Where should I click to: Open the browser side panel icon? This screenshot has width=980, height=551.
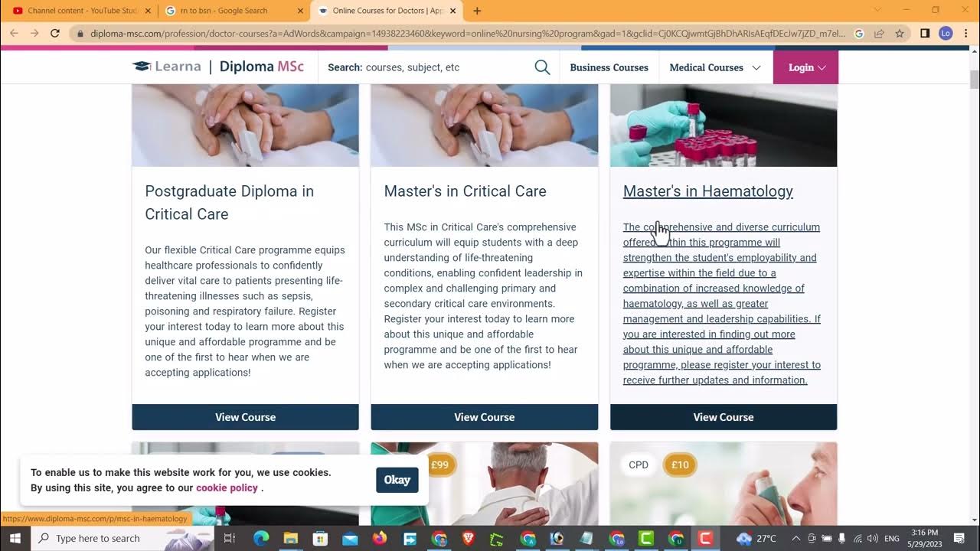[x=925, y=33]
